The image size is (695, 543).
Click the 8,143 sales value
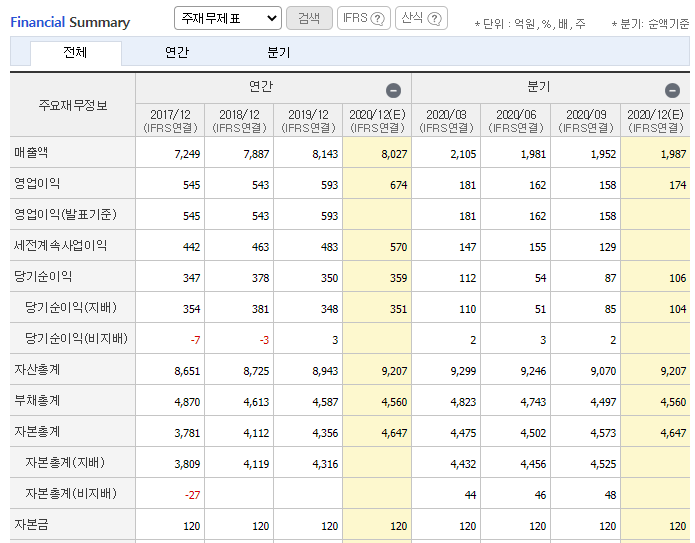pyautogui.click(x=325, y=154)
